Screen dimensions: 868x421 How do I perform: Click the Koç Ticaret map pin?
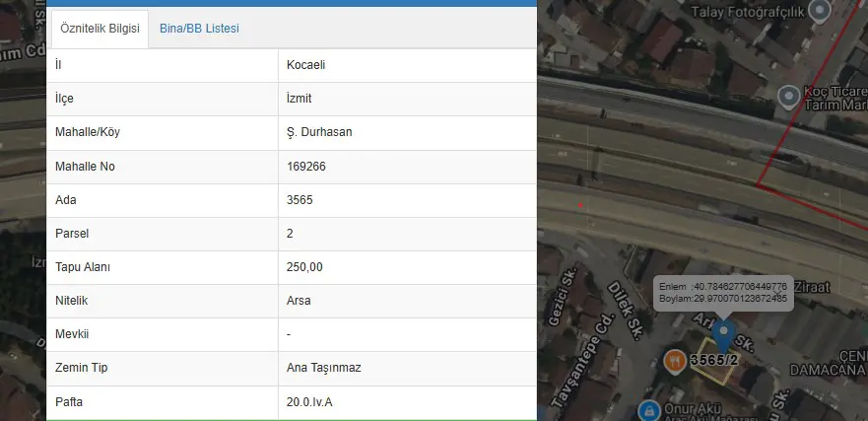(789, 97)
